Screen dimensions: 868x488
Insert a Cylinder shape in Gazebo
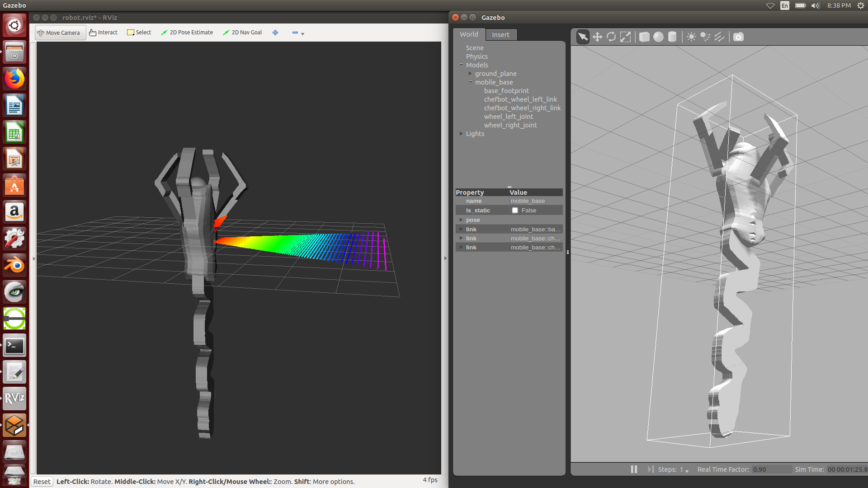point(672,37)
